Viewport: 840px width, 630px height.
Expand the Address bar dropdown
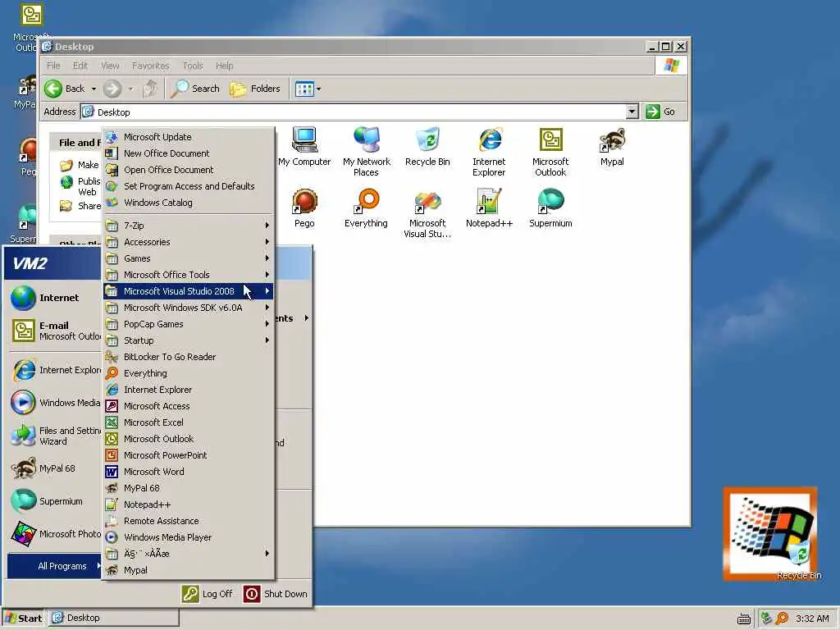pos(632,112)
